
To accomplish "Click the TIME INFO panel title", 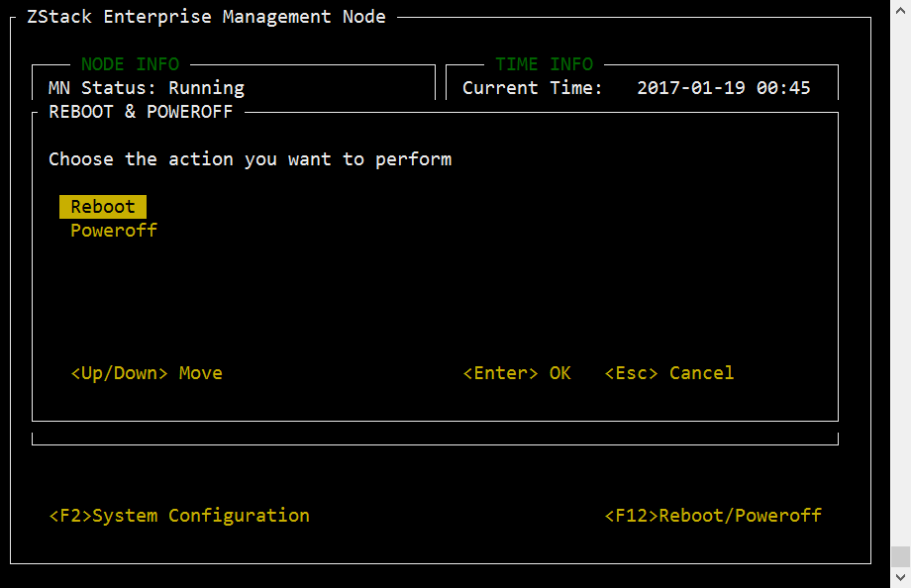I will [544, 64].
